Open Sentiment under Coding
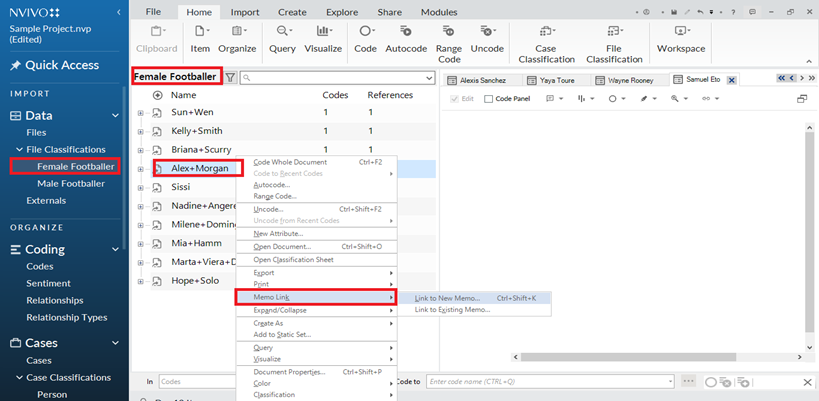 coord(48,284)
